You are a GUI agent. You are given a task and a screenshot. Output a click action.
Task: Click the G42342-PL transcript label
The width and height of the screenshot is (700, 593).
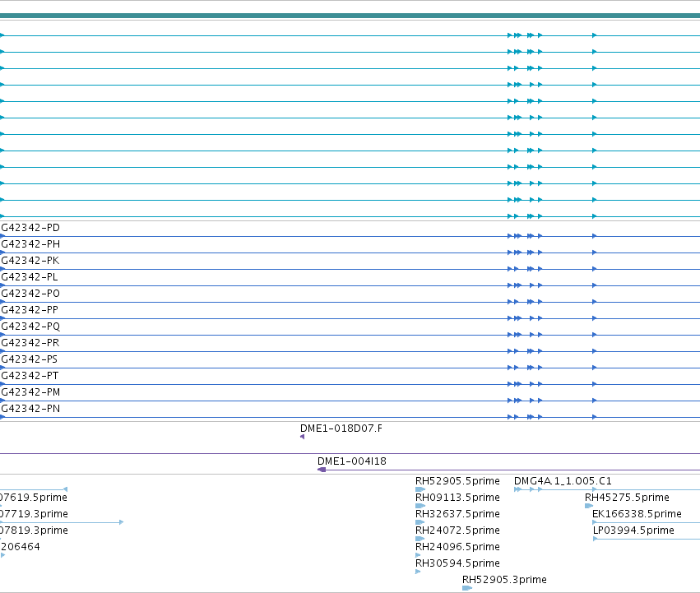pos(30,277)
